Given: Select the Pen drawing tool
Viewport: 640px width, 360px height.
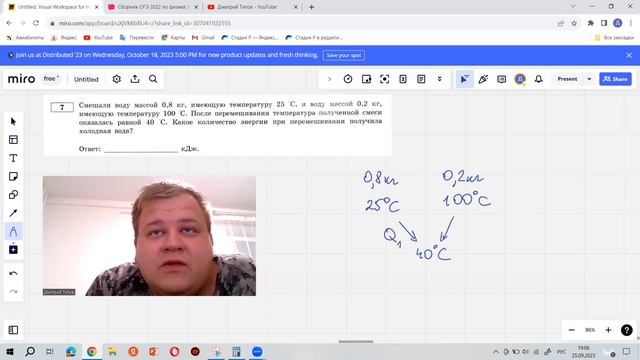Looking at the screenshot, I should [x=13, y=231].
